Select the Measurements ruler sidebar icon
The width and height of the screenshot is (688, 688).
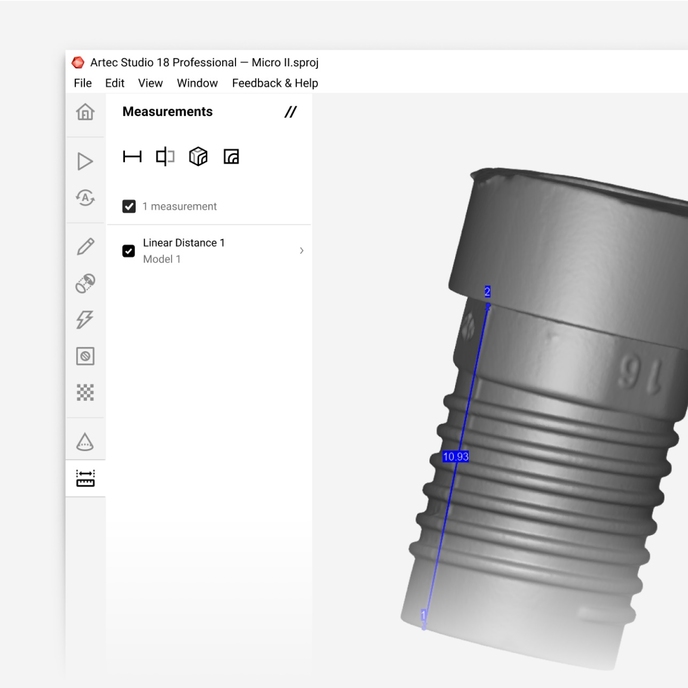(x=85, y=478)
